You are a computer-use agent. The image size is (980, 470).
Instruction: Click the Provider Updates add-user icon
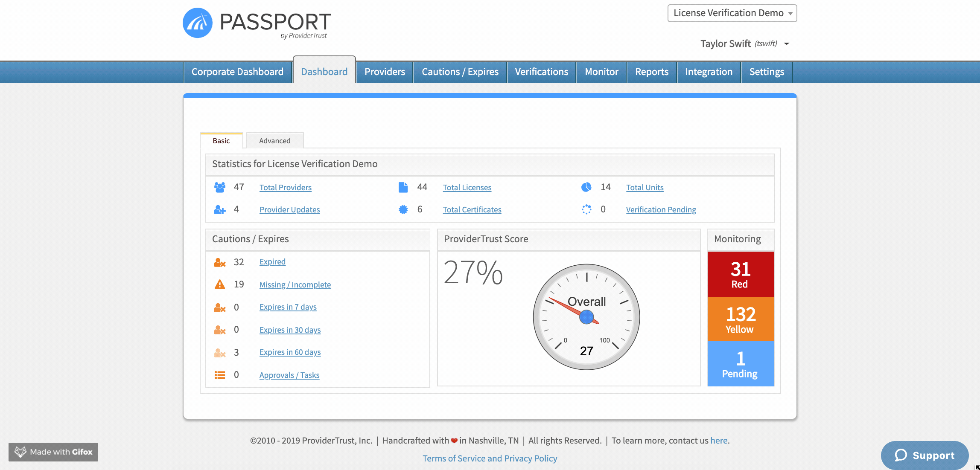pyautogui.click(x=220, y=209)
